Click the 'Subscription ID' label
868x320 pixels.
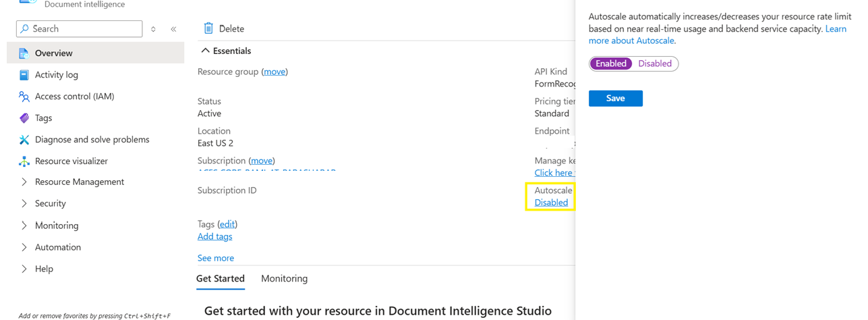coord(227,190)
